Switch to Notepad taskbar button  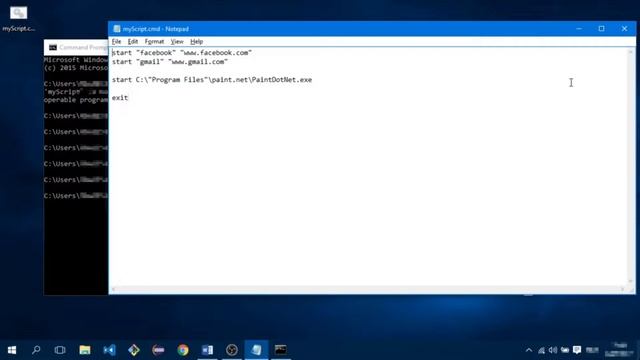(256, 350)
